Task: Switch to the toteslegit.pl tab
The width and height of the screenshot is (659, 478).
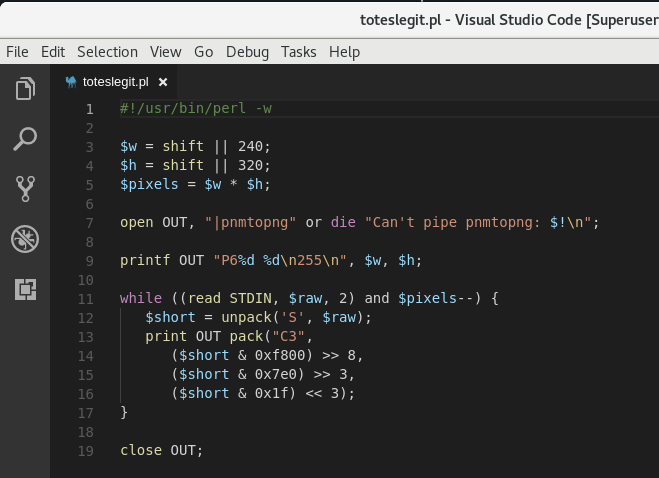Action: coord(115,82)
